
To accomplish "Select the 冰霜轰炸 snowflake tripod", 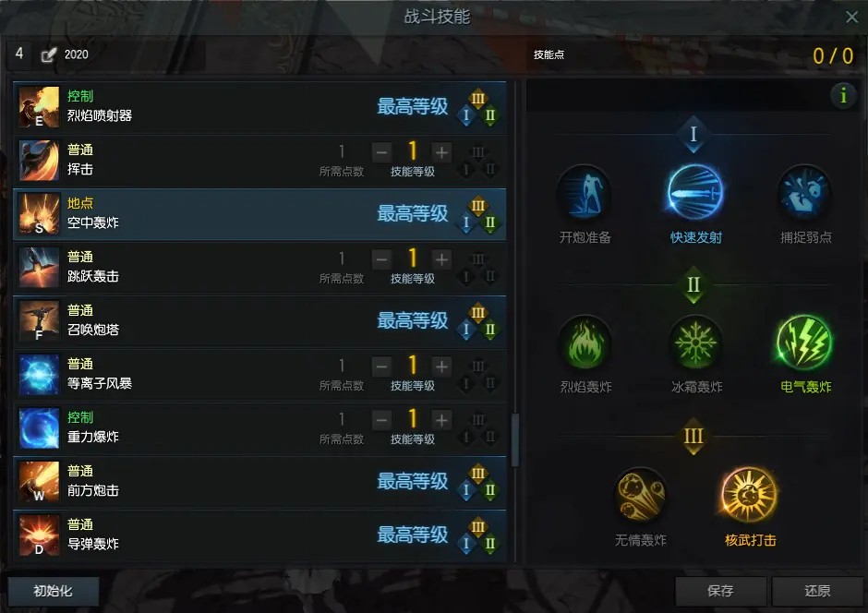I will (x=694, y=343).
